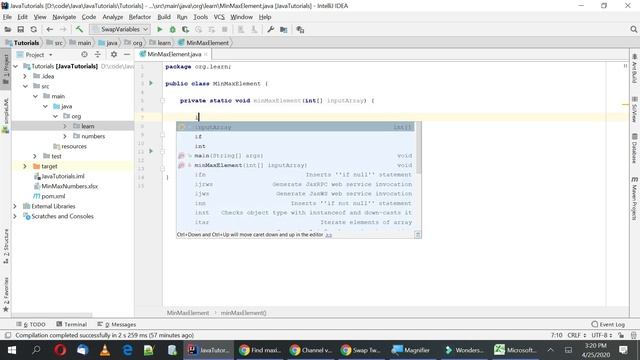The width and height of the screenshot is (640, 360).
Task: Open Ant Build side panel
Action: coord(634,69)
